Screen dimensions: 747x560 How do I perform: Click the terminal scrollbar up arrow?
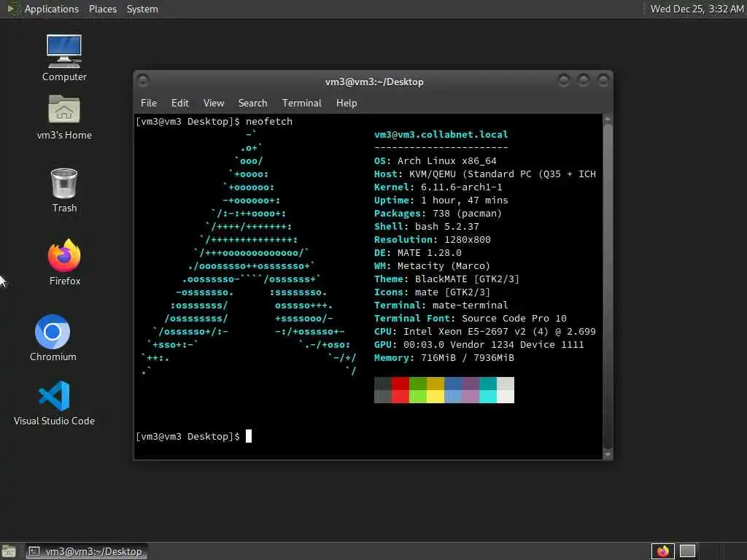point(608,119)
